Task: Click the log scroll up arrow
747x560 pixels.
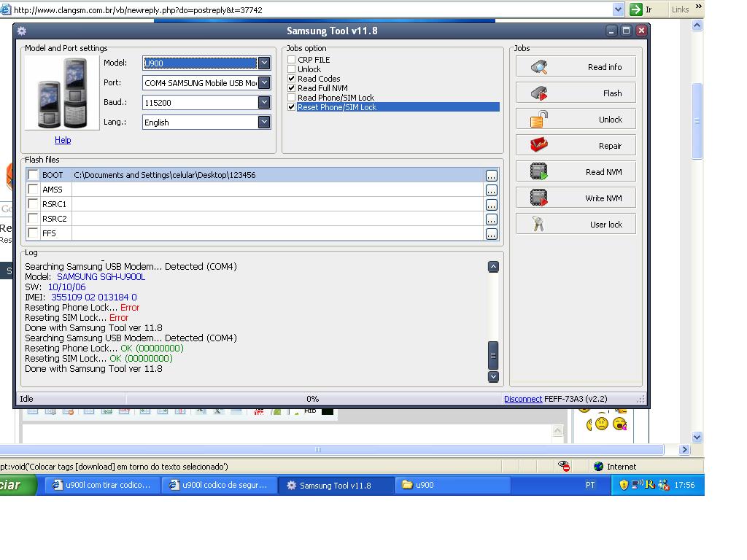Action: point(493,267)
